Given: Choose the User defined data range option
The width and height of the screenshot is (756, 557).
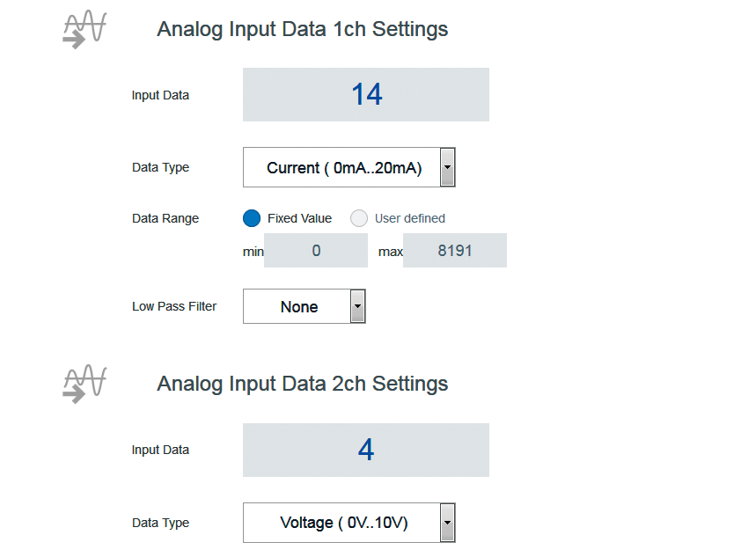Looking at the screenshot, I should [x=359, y=218].
